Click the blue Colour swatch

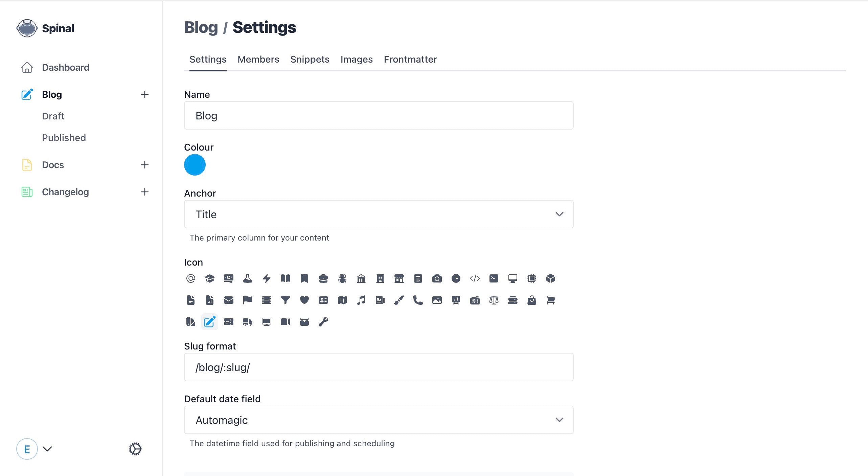pos(195,165)
